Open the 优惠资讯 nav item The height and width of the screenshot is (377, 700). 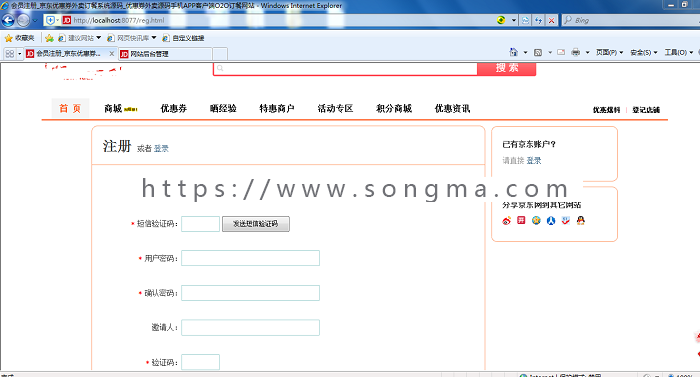coord(452,108)
